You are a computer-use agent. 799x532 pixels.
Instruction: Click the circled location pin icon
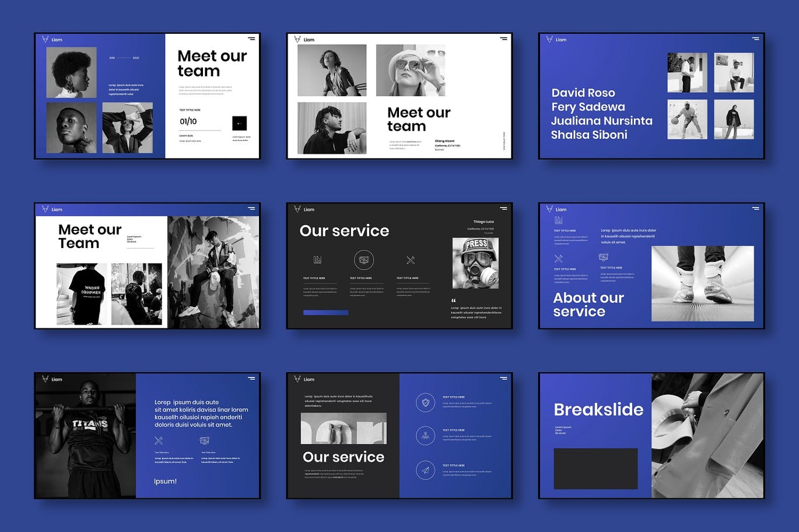pyautogui.click(x=425, y=435)
